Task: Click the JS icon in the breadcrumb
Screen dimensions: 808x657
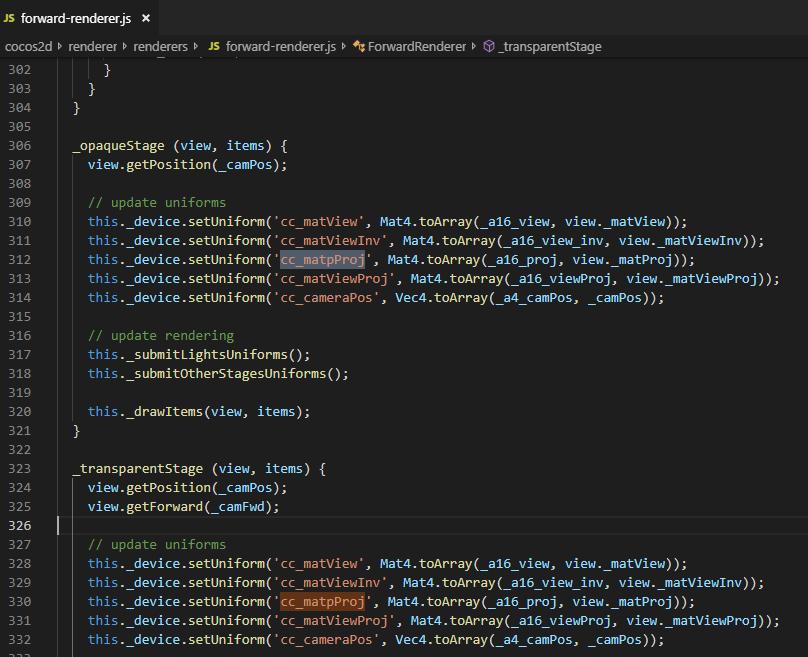Action: click(x=214, y=46)
